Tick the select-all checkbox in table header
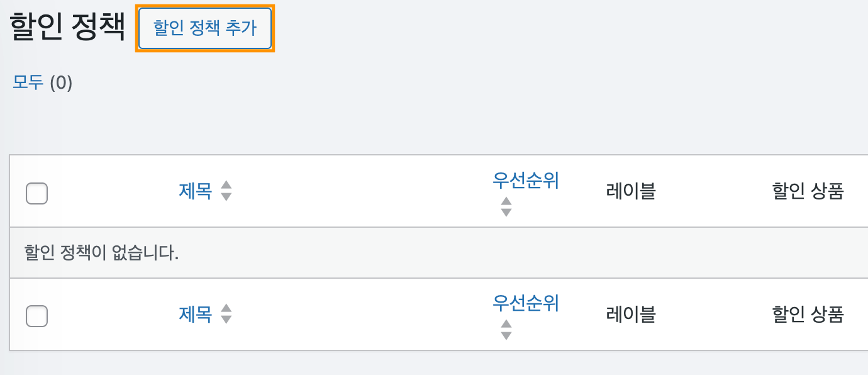868x375 pixels. 37,194
